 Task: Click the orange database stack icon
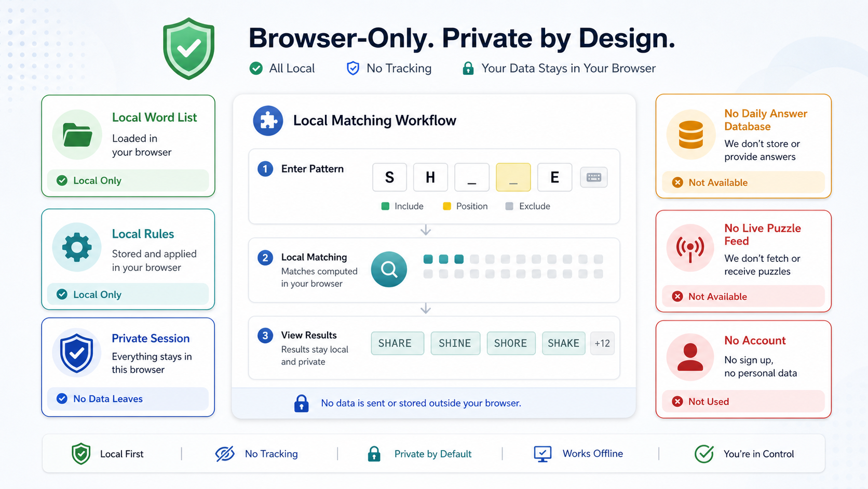[x=691, y=135]
